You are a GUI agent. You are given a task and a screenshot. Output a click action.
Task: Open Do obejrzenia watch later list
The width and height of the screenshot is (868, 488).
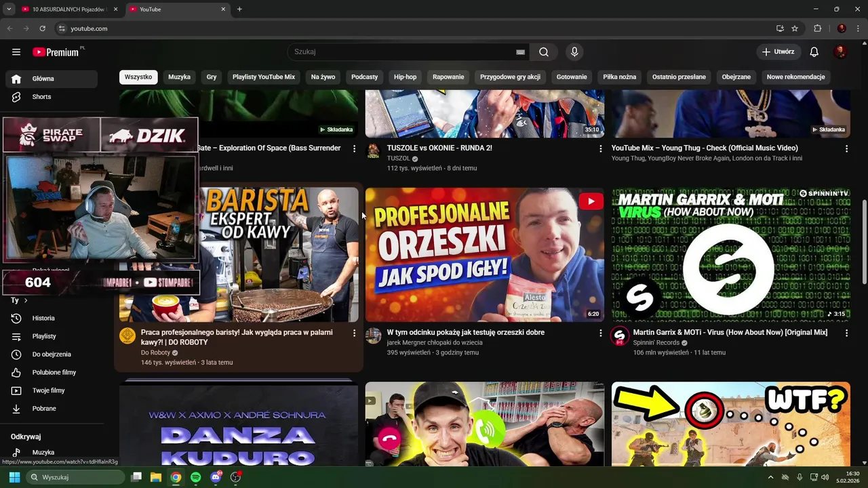pos(52,354)
